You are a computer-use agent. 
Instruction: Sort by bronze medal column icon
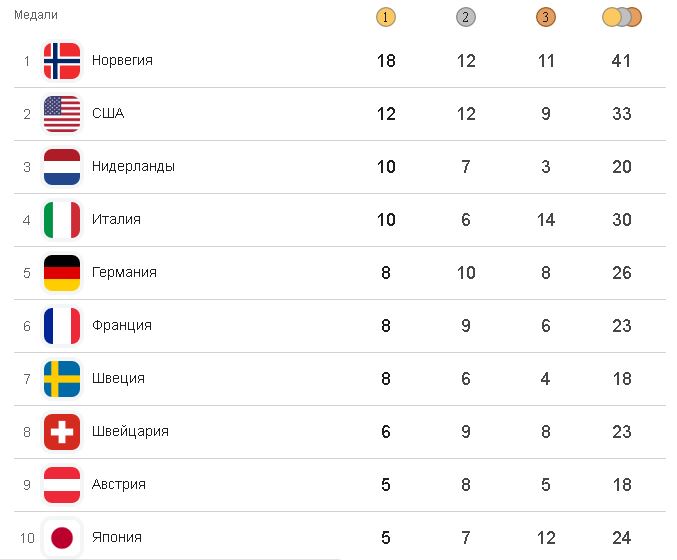[x=545, y=17]
